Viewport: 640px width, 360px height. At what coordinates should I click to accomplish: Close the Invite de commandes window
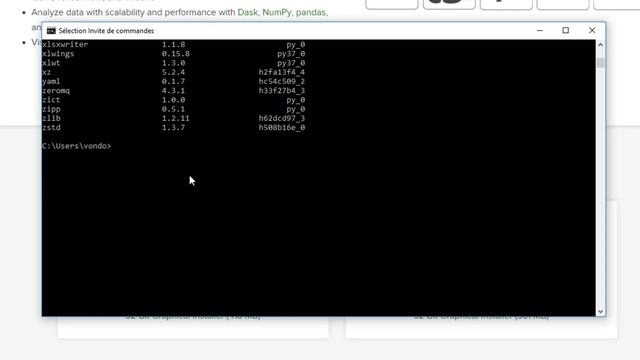click(x=592, y=30)
